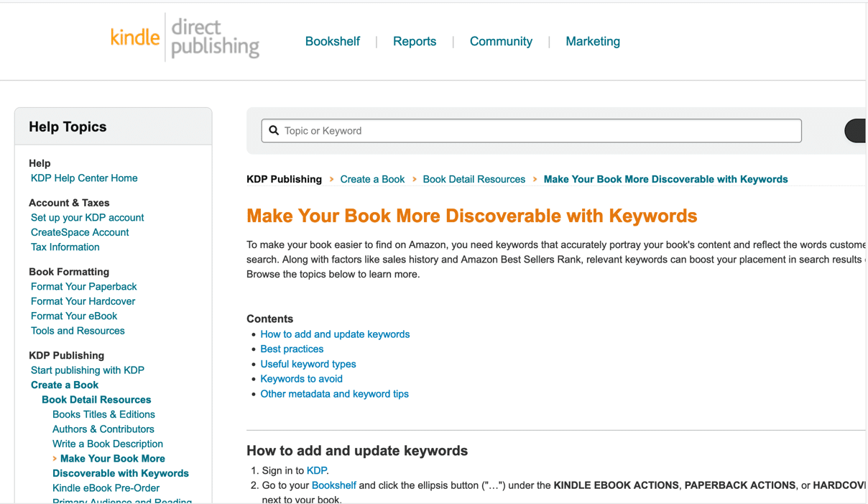868x504 pixels.
Task: Click the 'KDP Publishing' breadcrumb root text
Action: (x=284, y=180)
